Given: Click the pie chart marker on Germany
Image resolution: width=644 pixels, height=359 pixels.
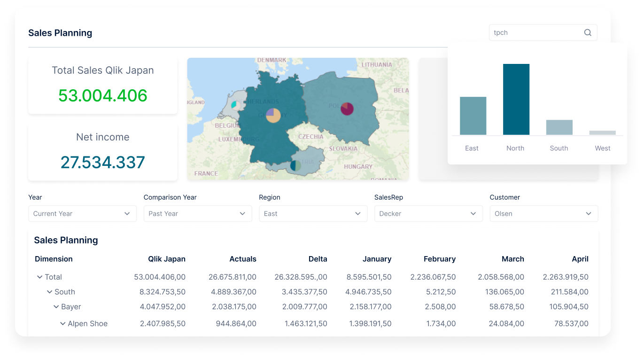Looking at the screenshot, I should coord(273,115).
